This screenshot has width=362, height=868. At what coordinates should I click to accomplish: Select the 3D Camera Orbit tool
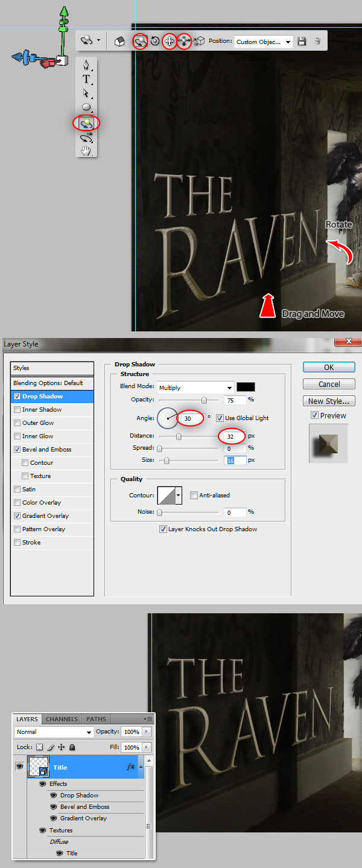click(86, 138)
